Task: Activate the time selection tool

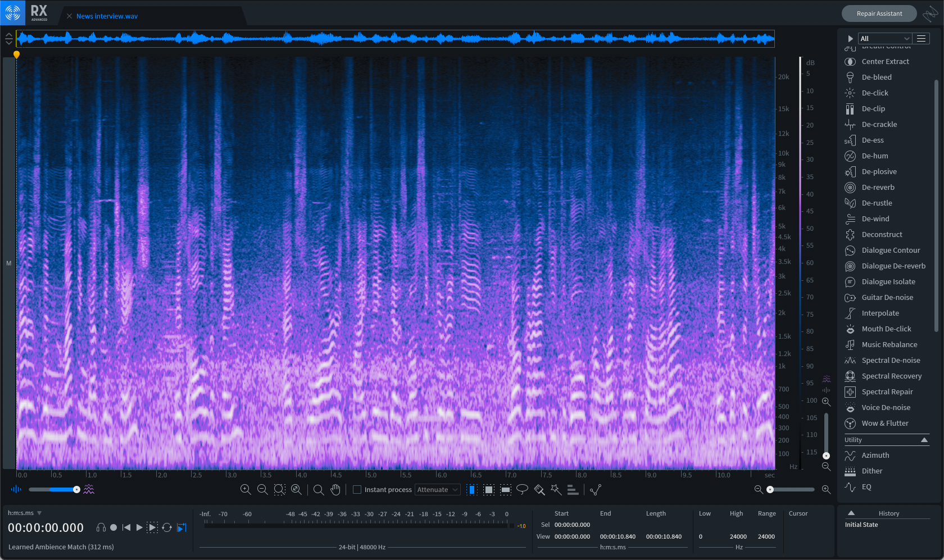Action: [x=472, y=490]
